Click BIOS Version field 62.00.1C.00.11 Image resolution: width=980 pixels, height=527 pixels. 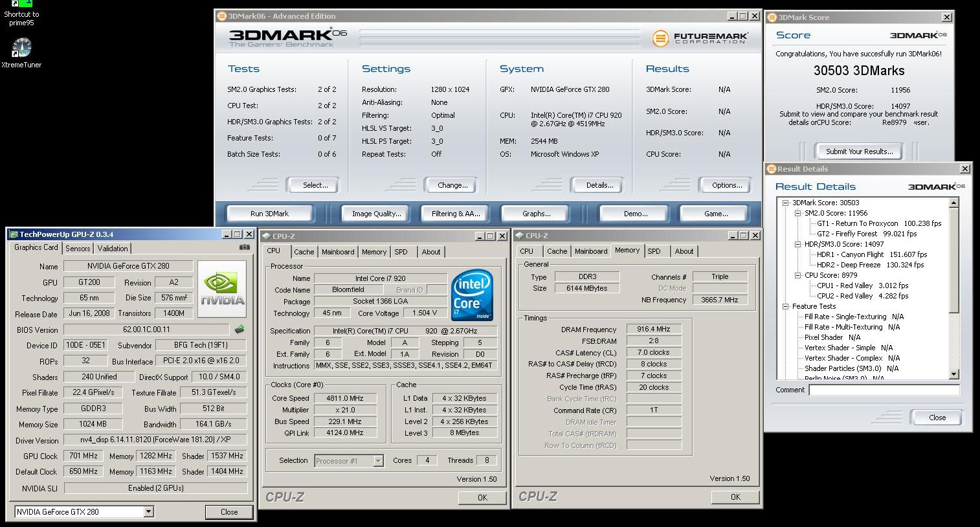(147, 330)
